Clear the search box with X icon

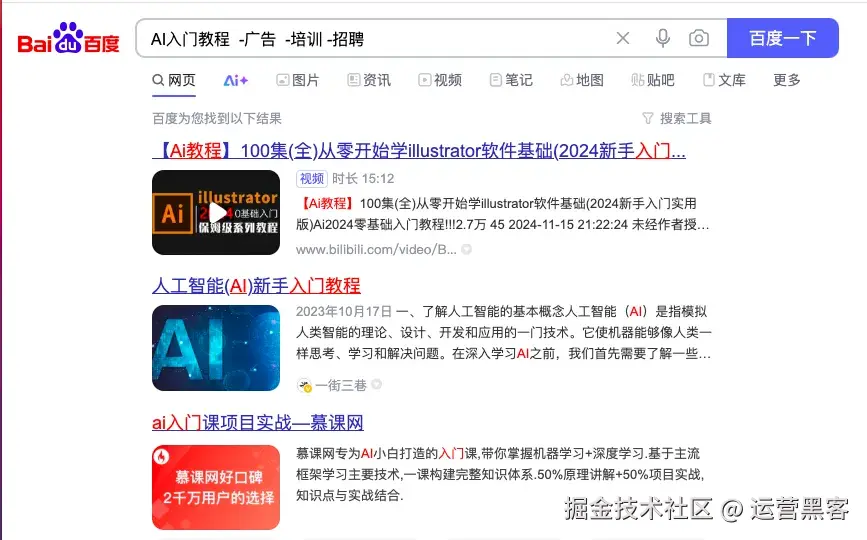coord(623,38)
